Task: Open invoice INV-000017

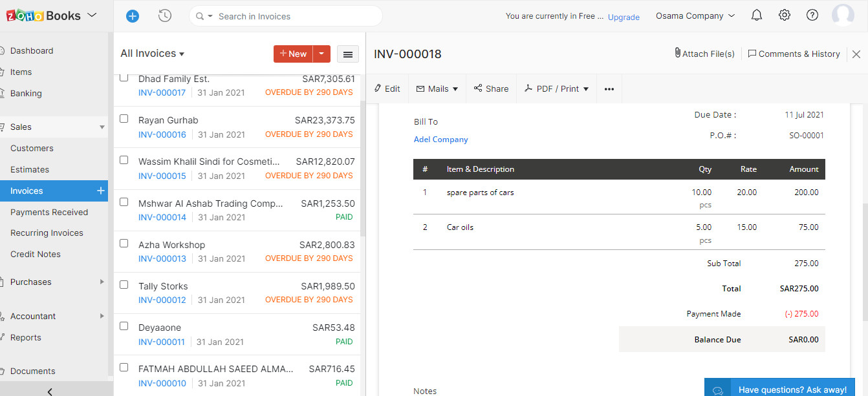Action: click(162, 93)
